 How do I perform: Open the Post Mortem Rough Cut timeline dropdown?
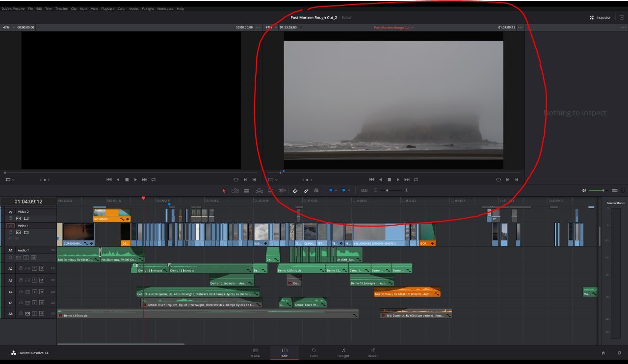[393, 27]
